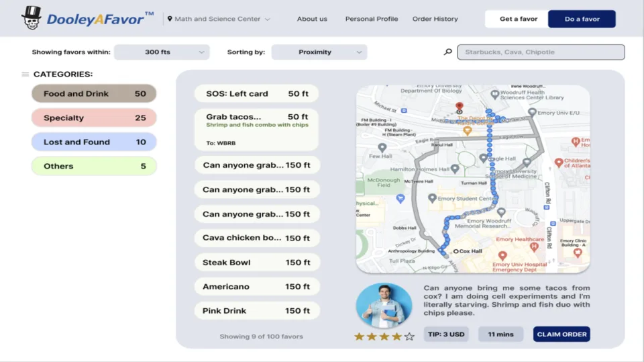Click the Emory Healthcare hospital marker
This screenshot has width=644, height=362.
tap(534, 247)
